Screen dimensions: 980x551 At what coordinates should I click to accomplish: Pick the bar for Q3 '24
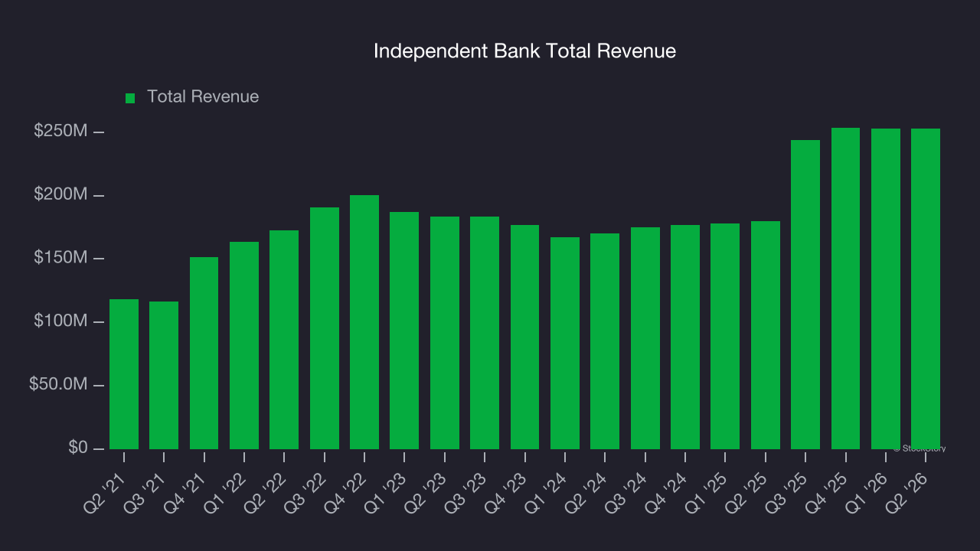pos(645,338)
